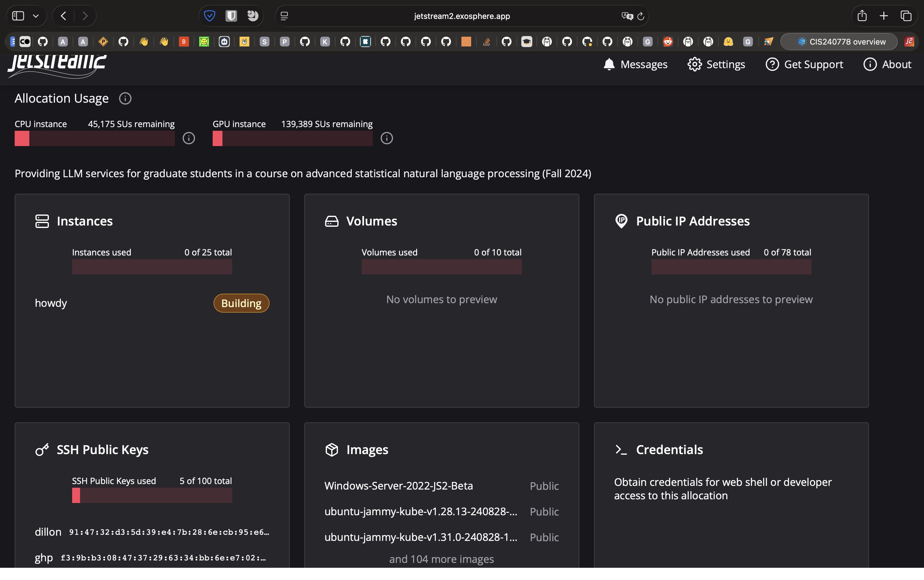Open Settings via the gear icon
The height and width of the screenshot is (580, 924).
click(695, 64)
